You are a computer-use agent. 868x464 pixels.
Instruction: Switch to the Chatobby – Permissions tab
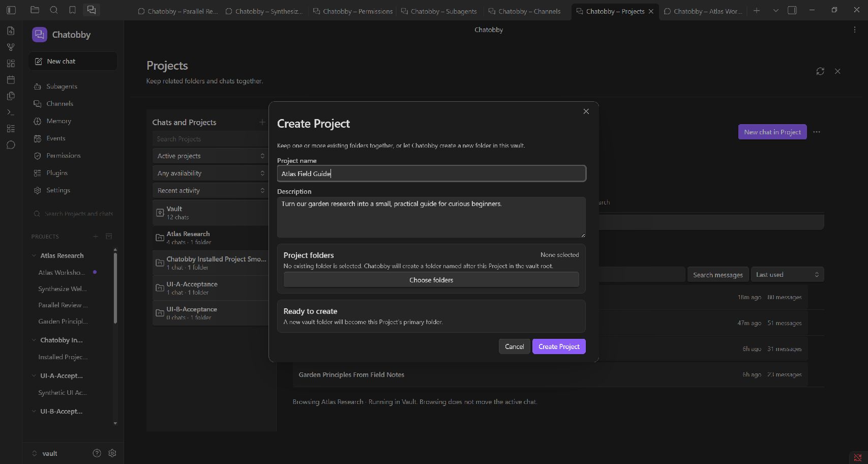point(353,11)
